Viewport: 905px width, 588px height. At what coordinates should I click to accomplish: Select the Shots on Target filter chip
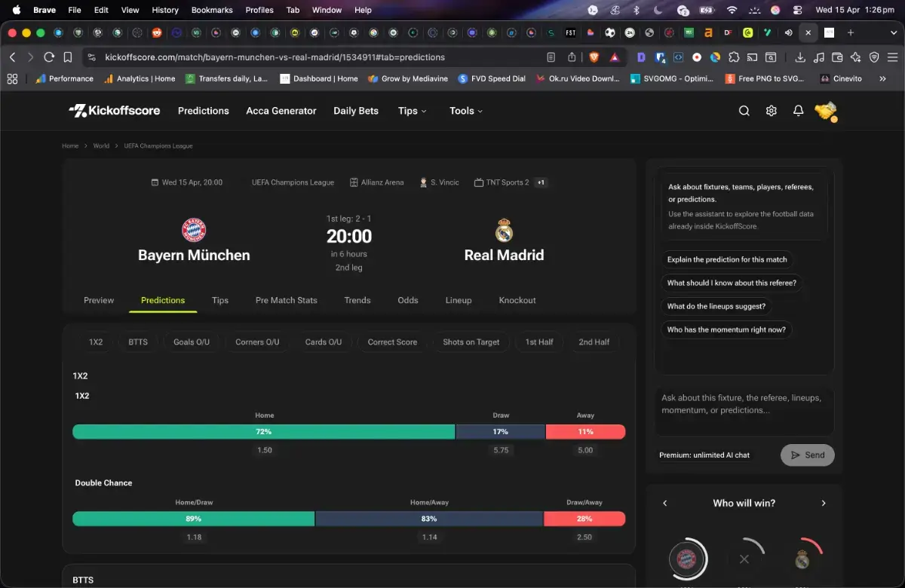(471, 342)
